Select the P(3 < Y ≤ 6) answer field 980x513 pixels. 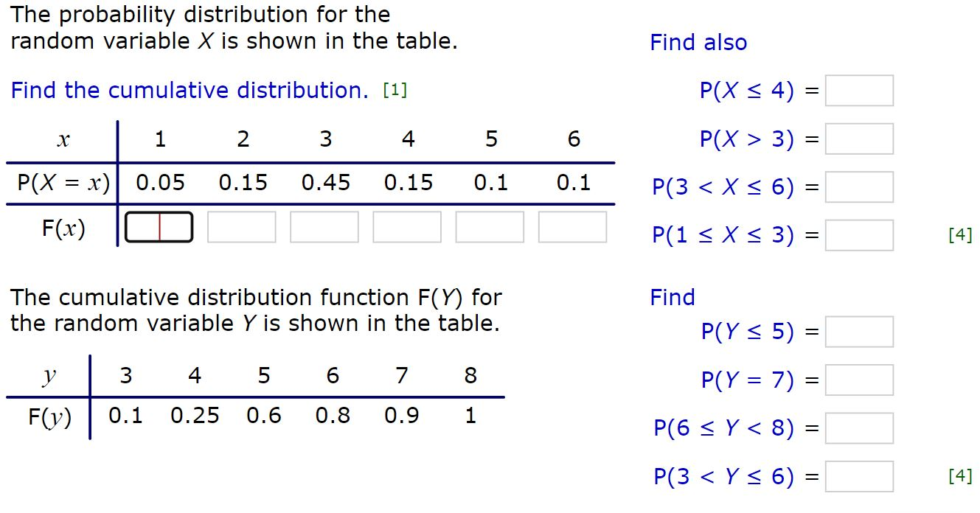(859, 475)
